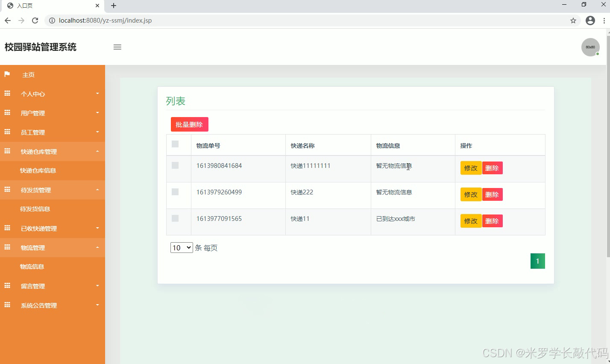The width and height of the screenshot is (610, 364).
Task: Click grid icon beside 员工管理
Action: (x=7, y=132)
